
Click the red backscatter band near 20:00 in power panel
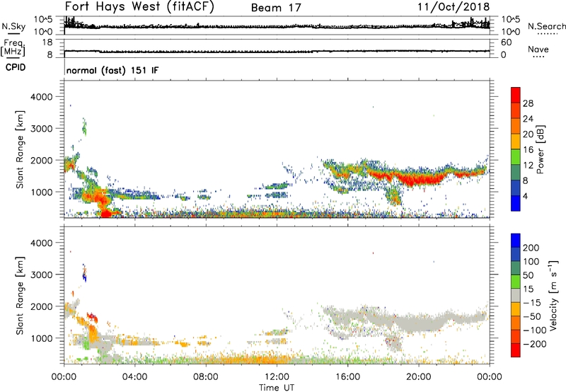419,179
